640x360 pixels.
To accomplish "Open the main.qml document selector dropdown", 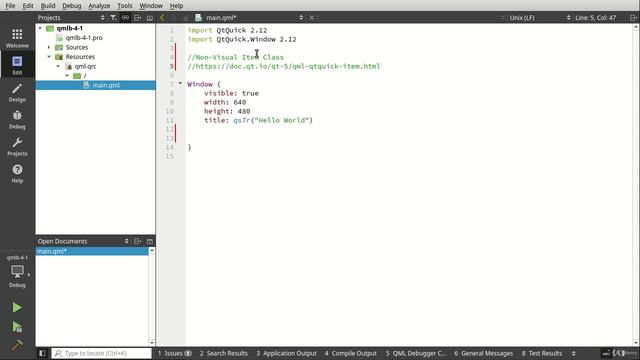I will (x=301, y=18).
